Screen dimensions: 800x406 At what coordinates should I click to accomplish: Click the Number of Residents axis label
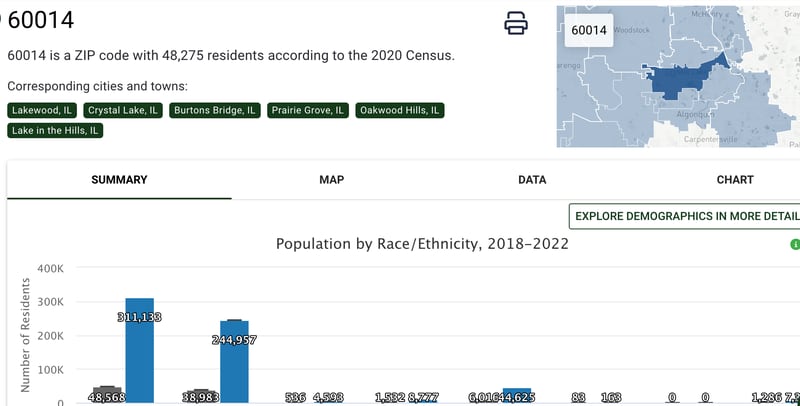25,335
